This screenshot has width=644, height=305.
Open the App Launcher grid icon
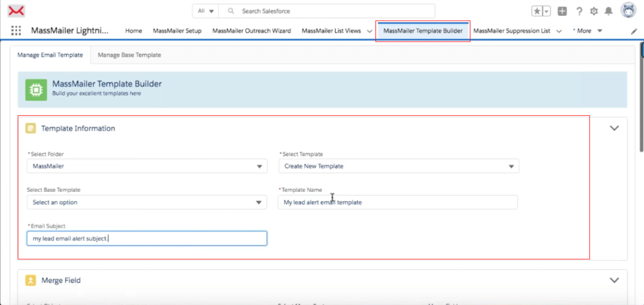point(16,31)
